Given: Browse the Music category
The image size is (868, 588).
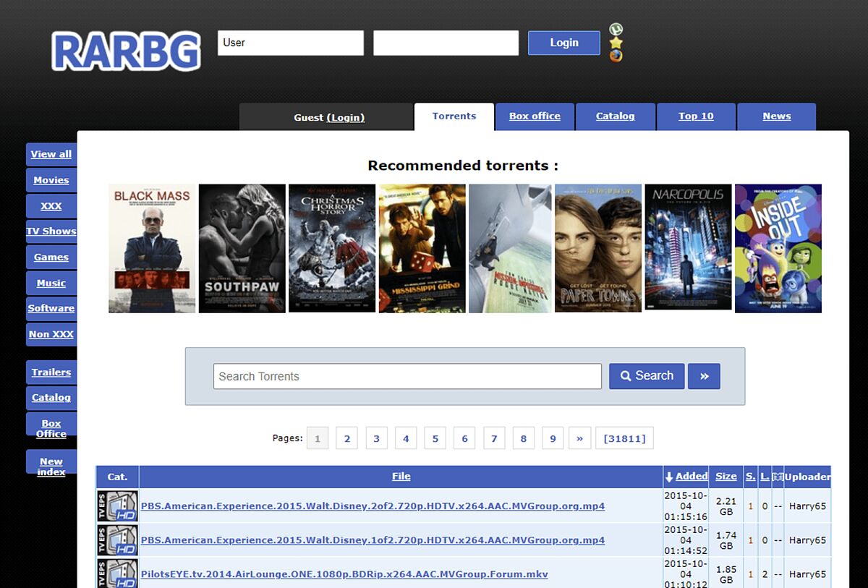Looking at the screenshot, I should click(x=51, y=284).
